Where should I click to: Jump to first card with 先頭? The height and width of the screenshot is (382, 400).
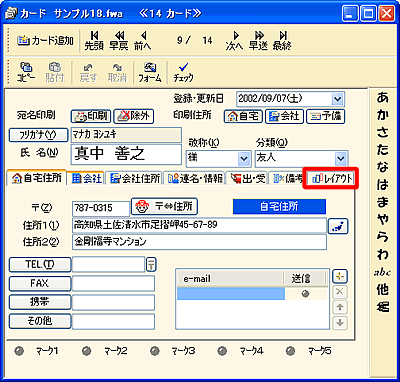(94, 41)
